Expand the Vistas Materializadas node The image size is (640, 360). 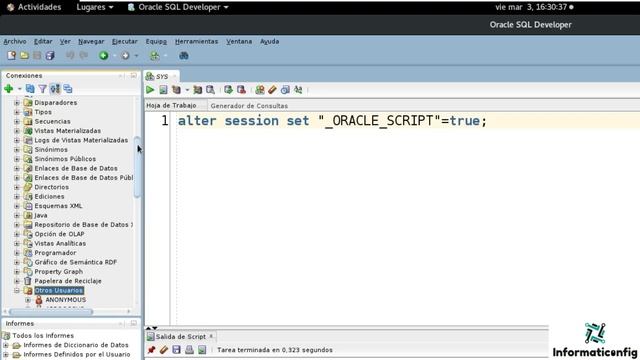17,131
